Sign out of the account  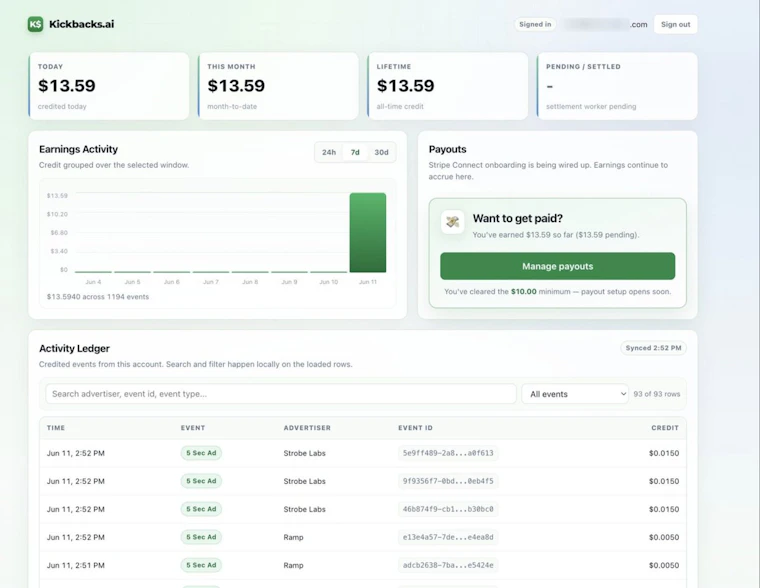675,24
